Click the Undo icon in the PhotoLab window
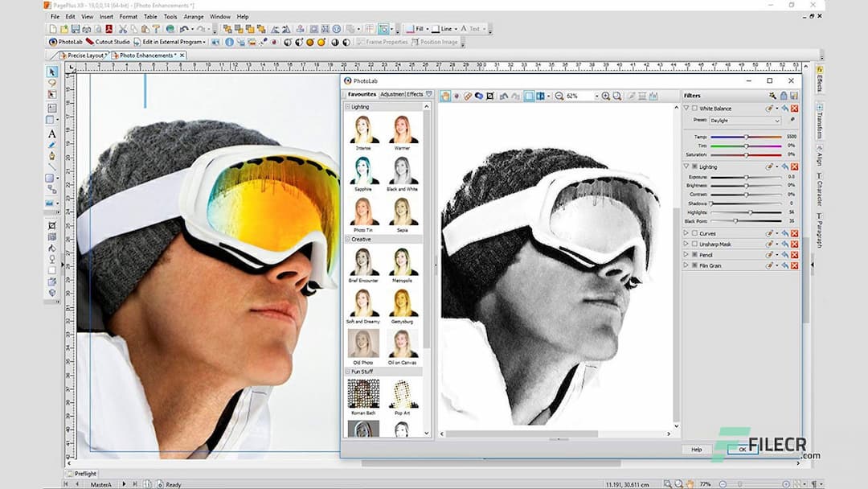This screenshot has width=868, height=489. click(502, 95)
